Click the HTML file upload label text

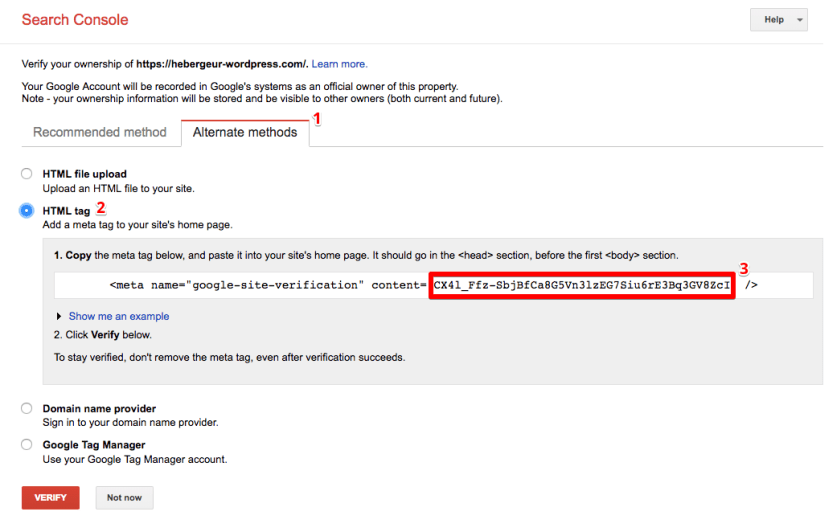(x=84, y=174)
